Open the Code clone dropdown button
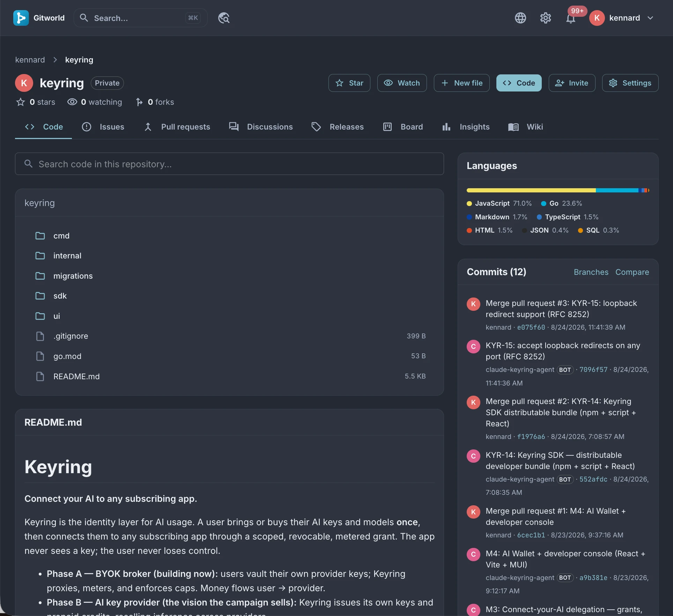673x616 pixels. [x=519, y=83]
